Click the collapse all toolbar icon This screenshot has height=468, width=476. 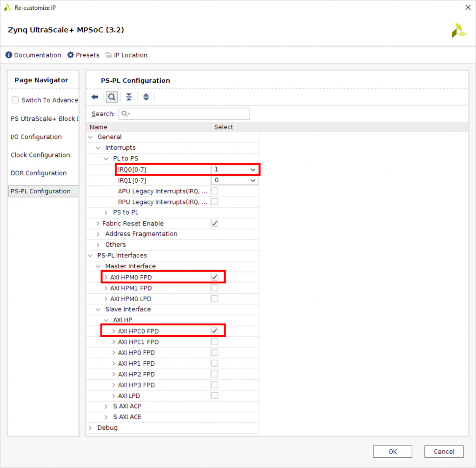coord(129,97)
